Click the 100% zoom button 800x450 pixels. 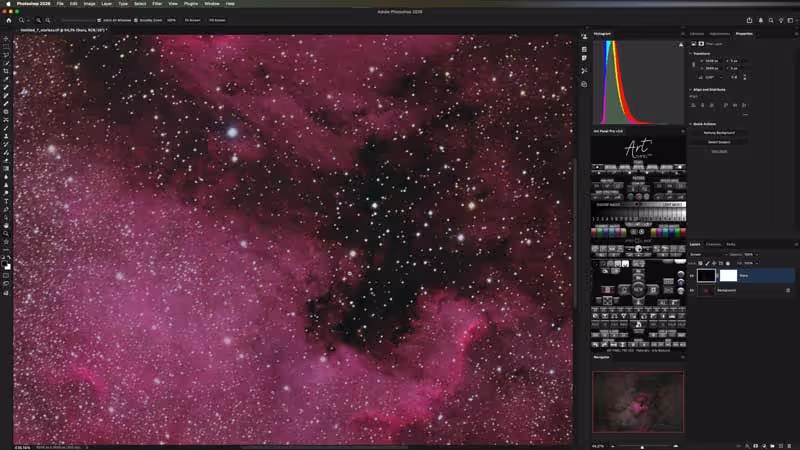[171, 20]
